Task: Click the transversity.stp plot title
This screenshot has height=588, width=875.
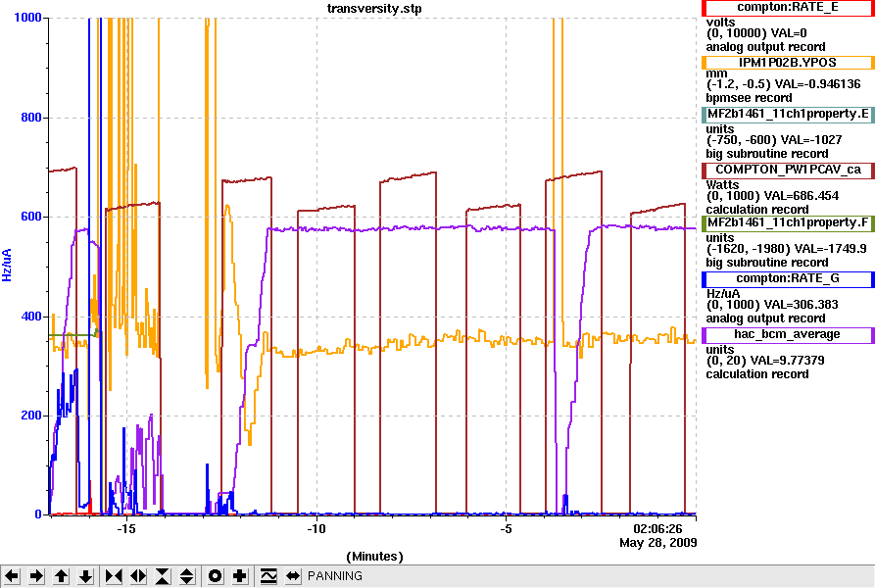Action: (374, 9)
